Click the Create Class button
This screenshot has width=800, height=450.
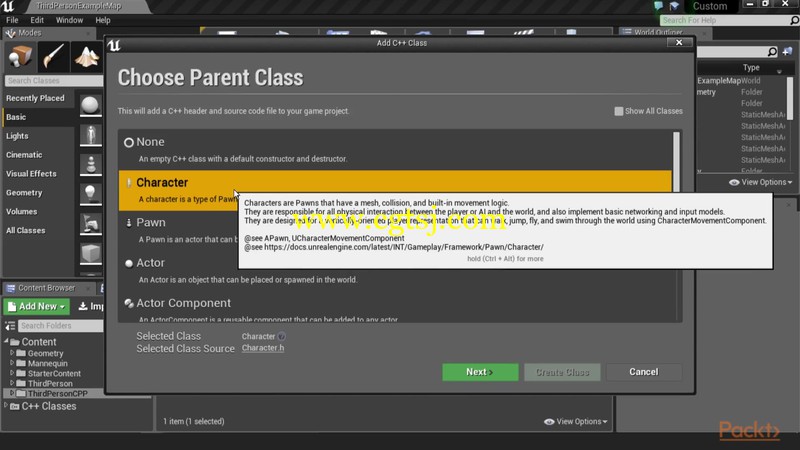[562, 372]
